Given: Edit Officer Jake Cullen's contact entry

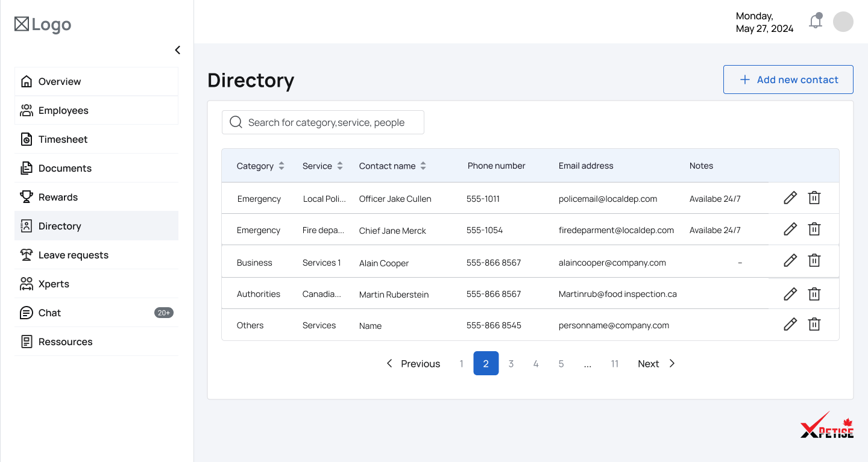Looking at the screenshot, I should point(790,198).
